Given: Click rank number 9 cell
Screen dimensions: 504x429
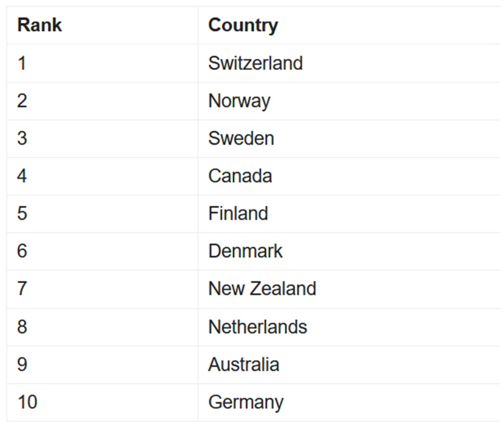Looking at the screenshot, I should 22,364.
